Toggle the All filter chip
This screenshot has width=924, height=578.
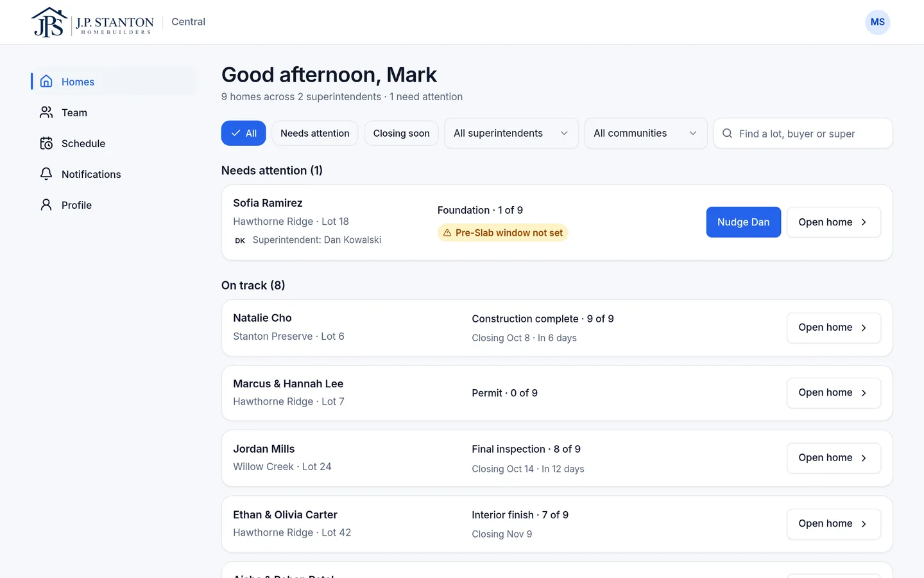(x=243, y=133)
